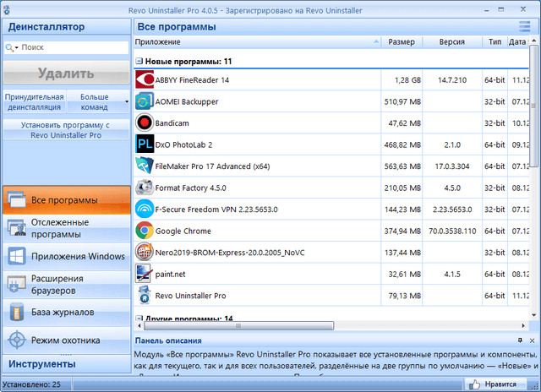Viewport: 541px width, 392px height.
Task: Click the vertical scrollbar up arrow
Action: point(533,41)
